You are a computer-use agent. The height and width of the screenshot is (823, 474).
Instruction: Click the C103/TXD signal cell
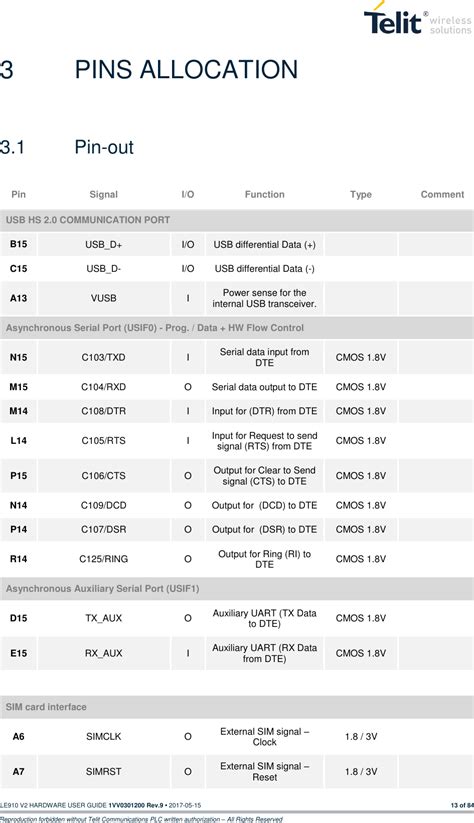click(x=103, y=357)
